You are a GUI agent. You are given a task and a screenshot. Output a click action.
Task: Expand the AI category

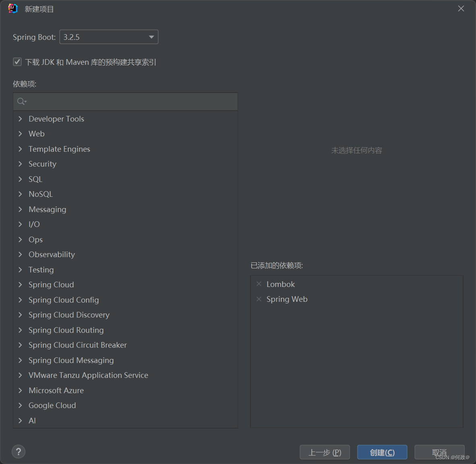(x=21, y=420)
